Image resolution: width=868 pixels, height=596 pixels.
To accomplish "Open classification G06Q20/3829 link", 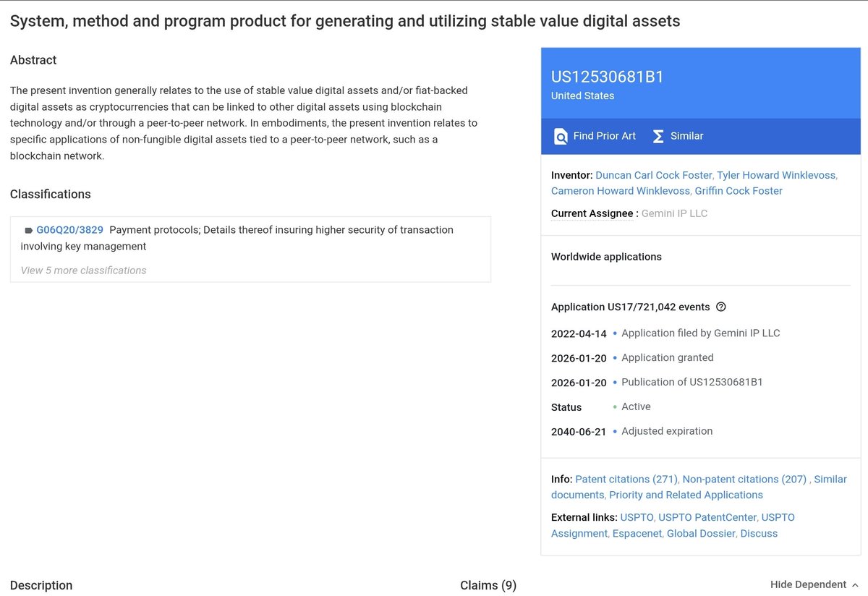I will 69,230.
